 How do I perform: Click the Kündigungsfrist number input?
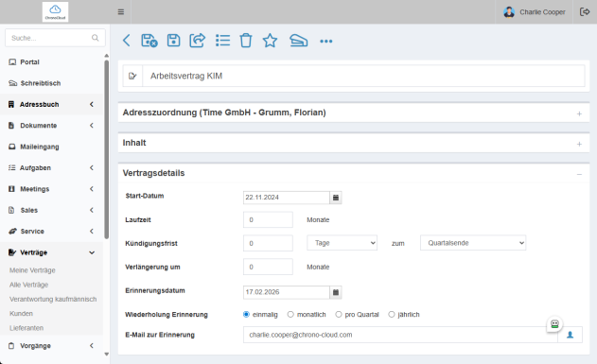pos(268,243)
